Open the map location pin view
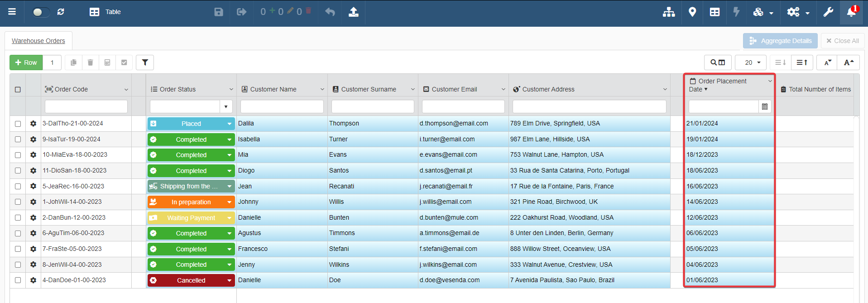The height and width of the screenshot is (303, 868). click(x=692, y=12)
